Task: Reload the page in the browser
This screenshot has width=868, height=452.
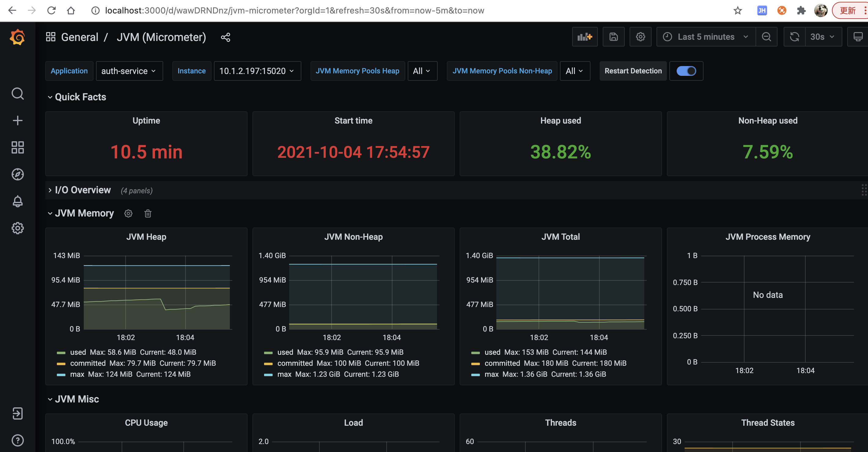Action: click(x=51, y=10)
